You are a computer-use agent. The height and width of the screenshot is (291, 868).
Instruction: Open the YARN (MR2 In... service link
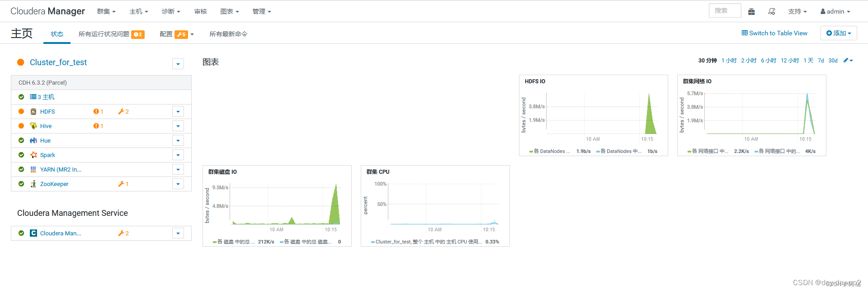click(x=61, y=169)
